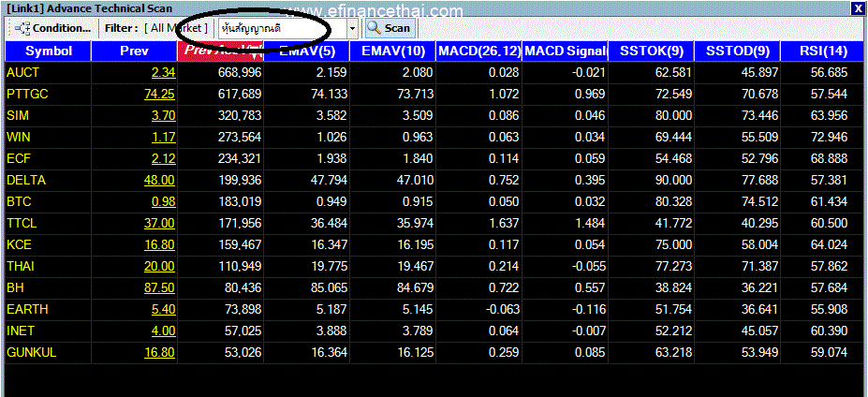Select the BH symbol
Viewport: 868px width, 397px height.
coord(15,288)
